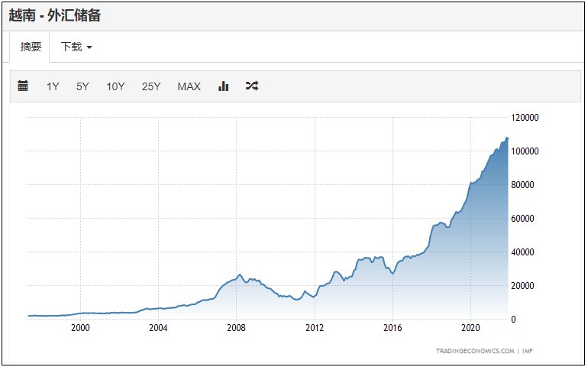Click the 2008 x-axis label
Screen dimensions: 588x367
(x=236, y=328)
